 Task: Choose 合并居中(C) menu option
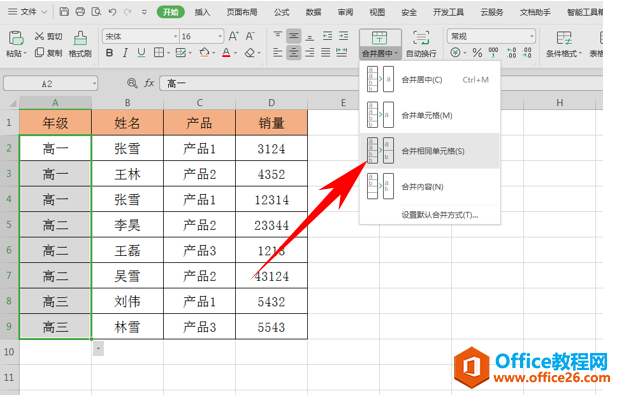click(x=430, y=79)
